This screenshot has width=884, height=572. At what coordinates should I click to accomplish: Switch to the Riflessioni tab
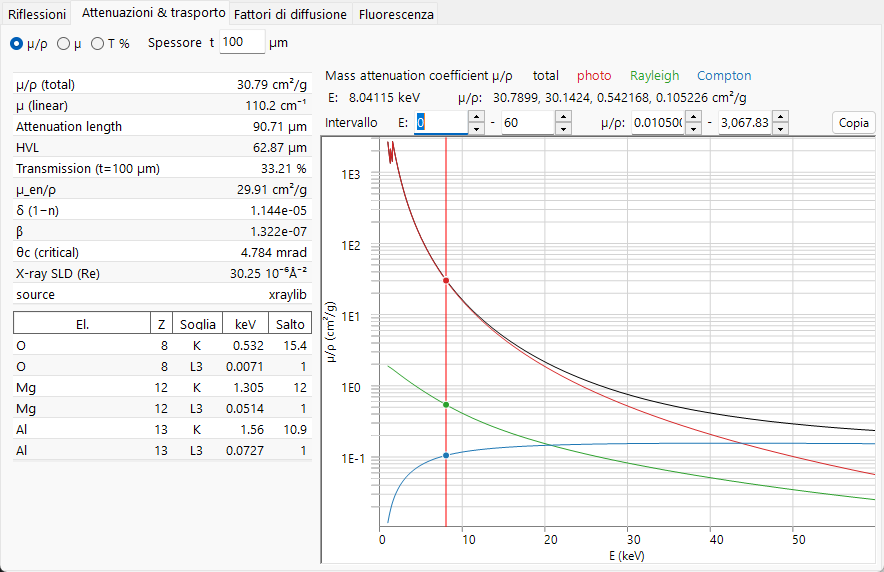tap(37, 14)
